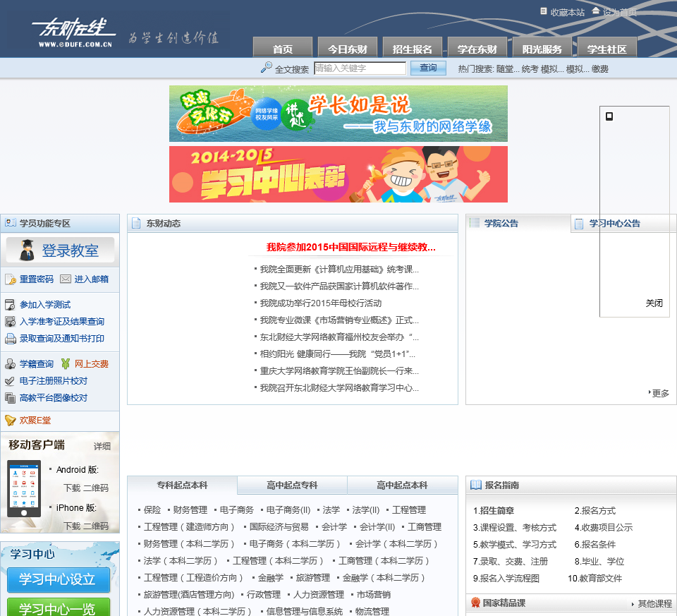Click the list icon beside 学院公告
This screenshot has width=677, height=616.
click(x=475, y=223)
